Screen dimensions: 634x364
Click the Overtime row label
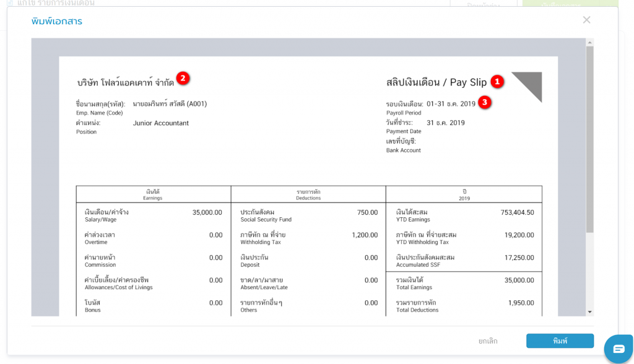coord(100,238)
